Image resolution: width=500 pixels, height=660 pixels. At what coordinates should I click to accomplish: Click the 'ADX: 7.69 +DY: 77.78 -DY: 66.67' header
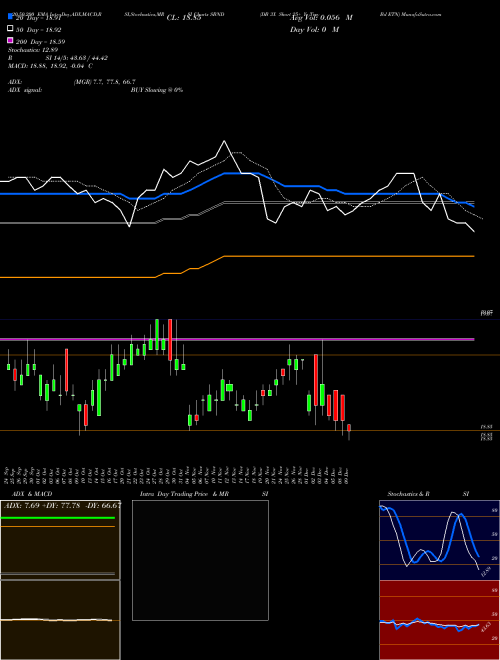click(x=63, y=505)
